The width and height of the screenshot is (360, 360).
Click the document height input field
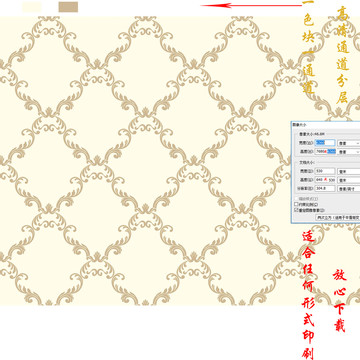click(x=325, y=180)
